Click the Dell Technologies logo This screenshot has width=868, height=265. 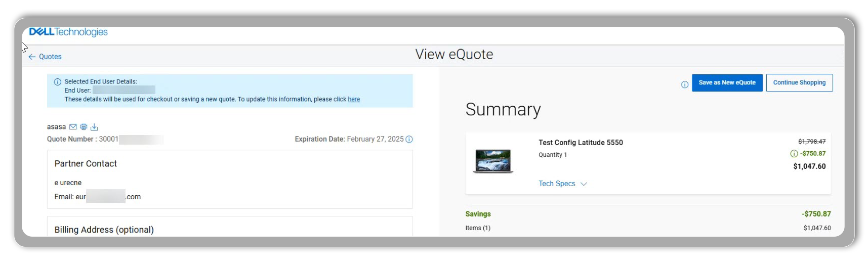click(x=68, y=32)
